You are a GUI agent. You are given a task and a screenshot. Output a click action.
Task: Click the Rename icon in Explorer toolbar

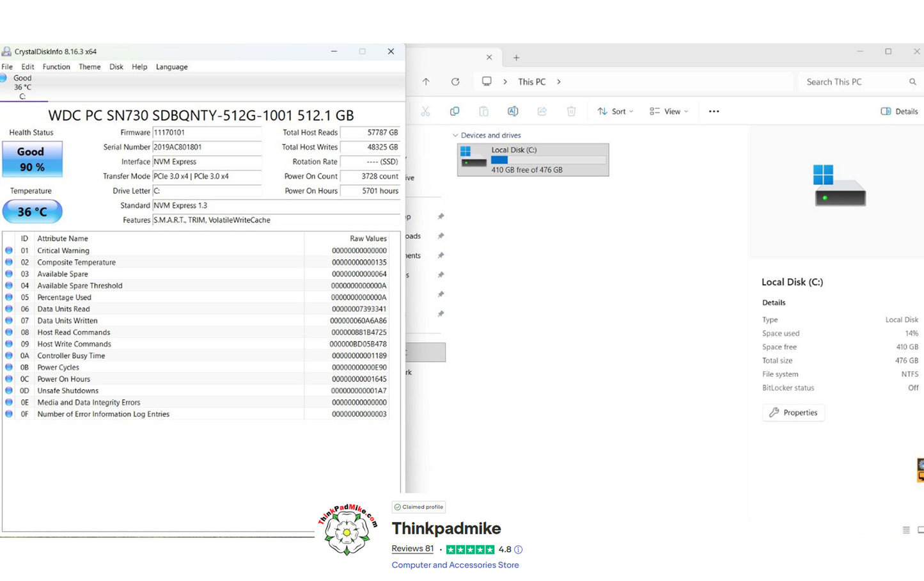(513, 111)
